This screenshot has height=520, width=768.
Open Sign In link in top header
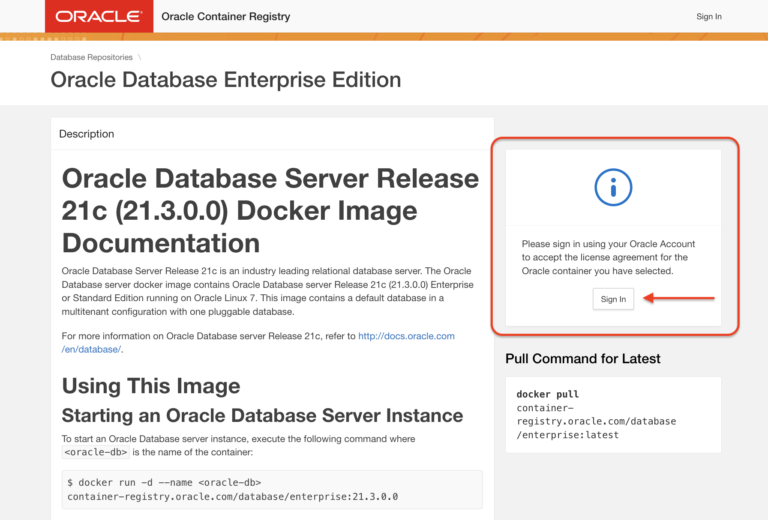point(708,17)
